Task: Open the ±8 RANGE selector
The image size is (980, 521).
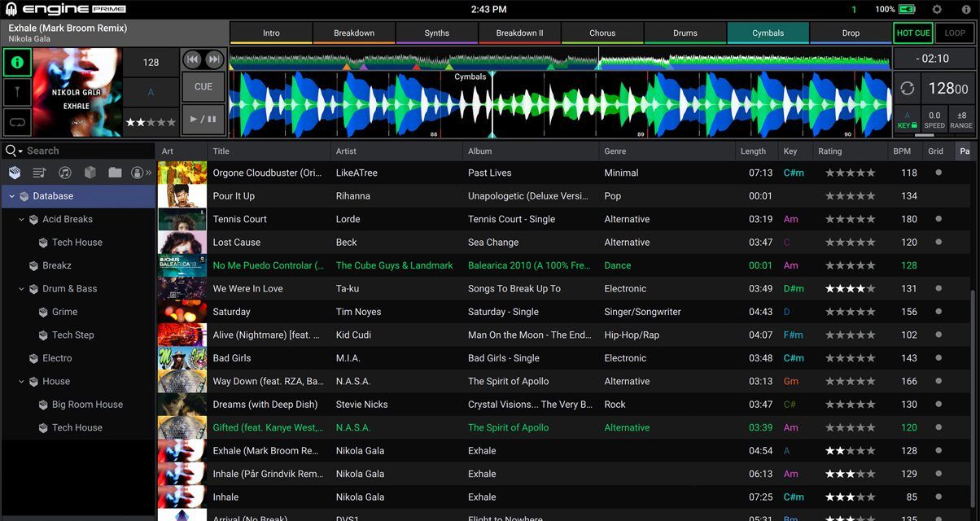Action: point(961,120)
